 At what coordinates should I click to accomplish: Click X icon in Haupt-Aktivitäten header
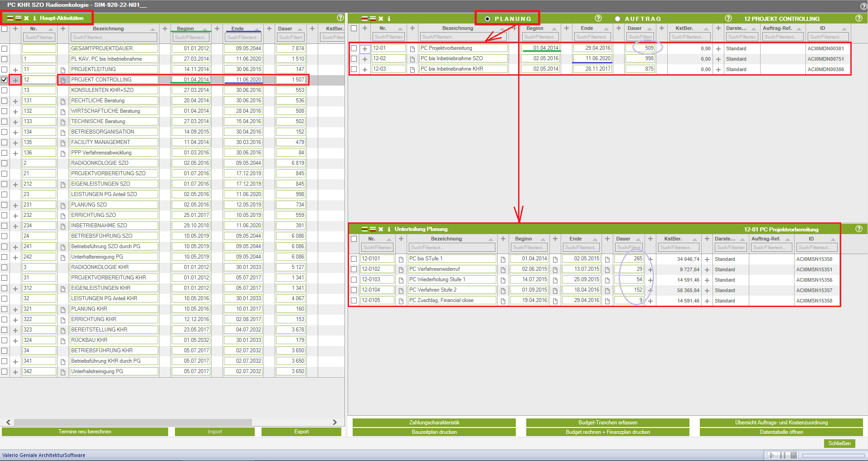[x=26, y=19]
